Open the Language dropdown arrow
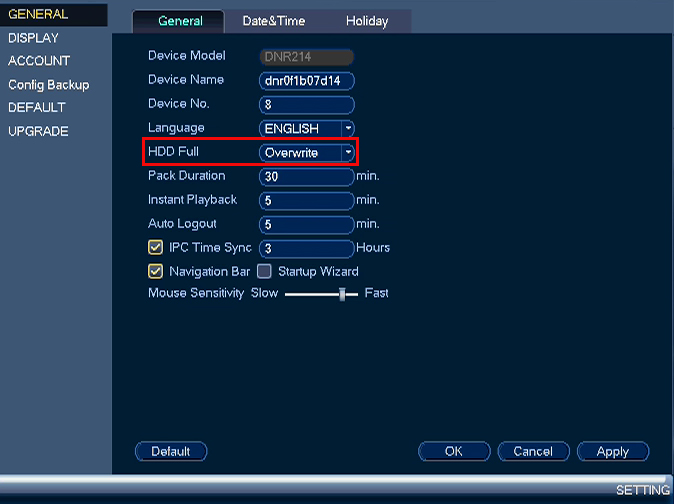Screen dimensions: 674x504 [348, 128]
